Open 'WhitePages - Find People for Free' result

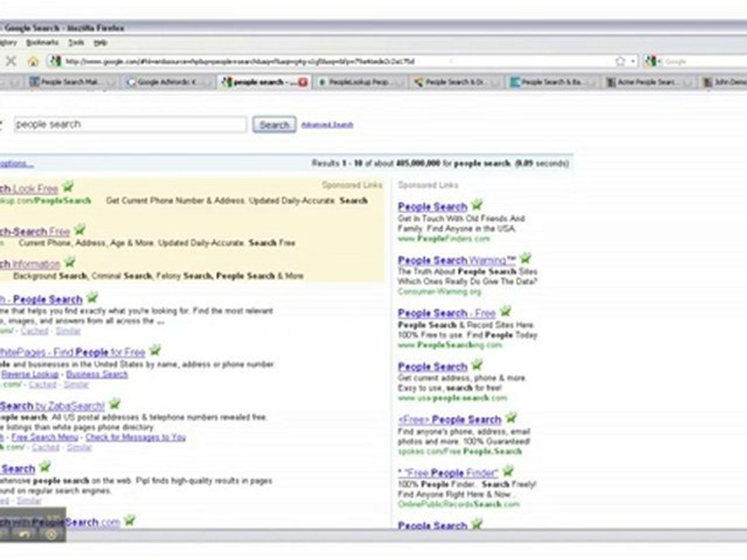[x=72, y=352]
